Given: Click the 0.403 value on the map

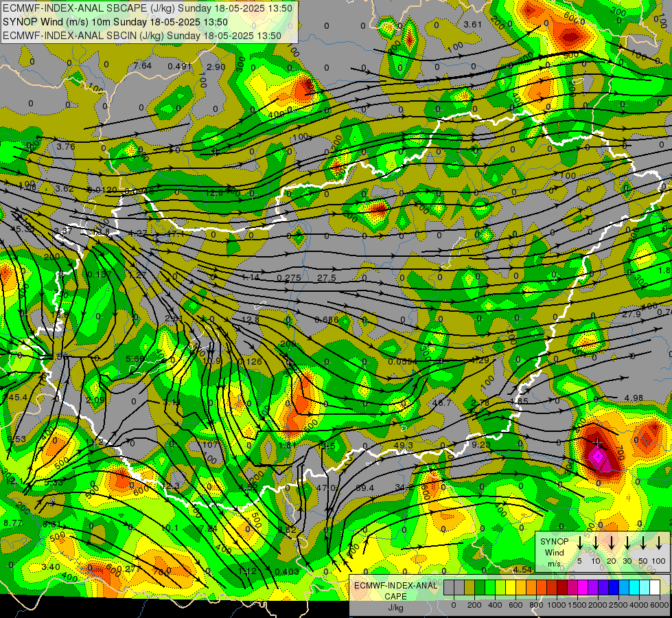Looking at the screenshot, I should coord(287,571).
